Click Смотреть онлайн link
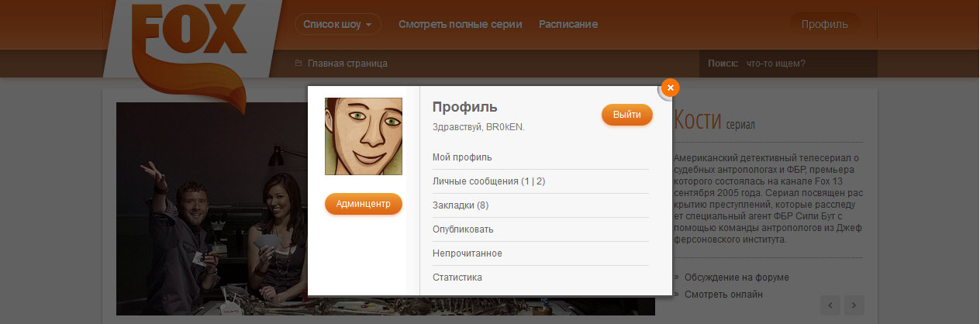Viewport: 980px width, 324px height. click(723, 295)
